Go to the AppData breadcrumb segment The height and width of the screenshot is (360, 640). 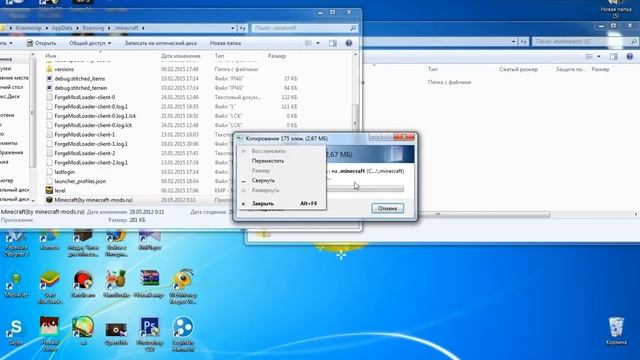[62, 28]
